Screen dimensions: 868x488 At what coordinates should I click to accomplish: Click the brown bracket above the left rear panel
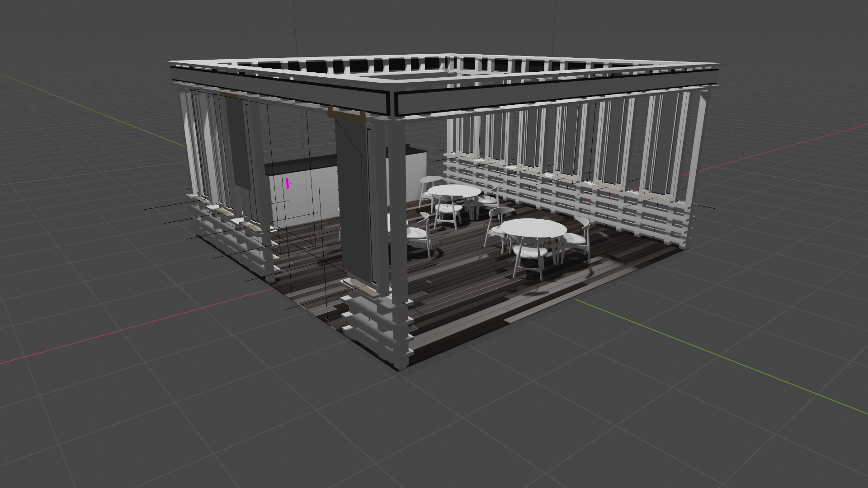[x=230, y=95]
